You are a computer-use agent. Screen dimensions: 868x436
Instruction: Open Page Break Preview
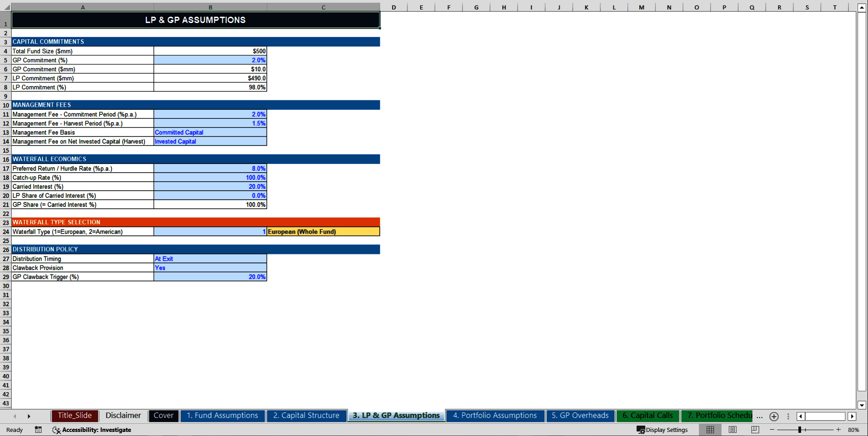755,430
